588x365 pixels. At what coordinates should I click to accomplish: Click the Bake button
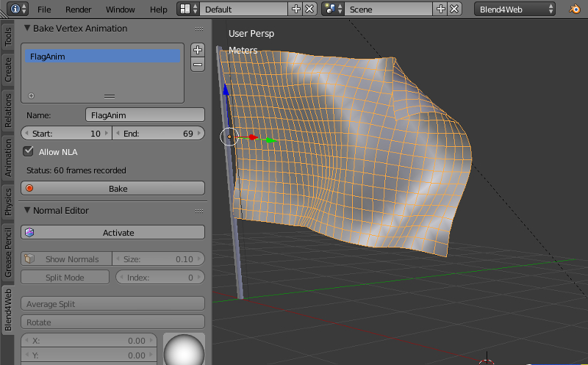113,188
